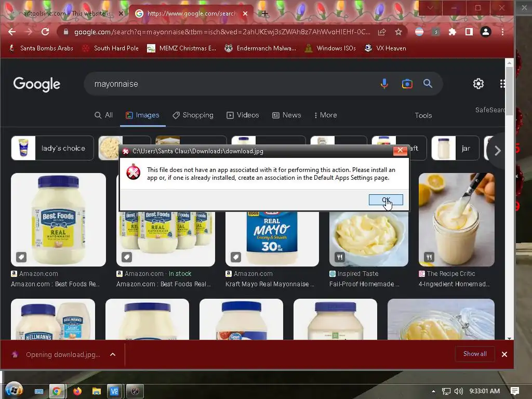This screenshot has height=399, width=532.
Task: Expand the More search options
Action: coord(325,115)
